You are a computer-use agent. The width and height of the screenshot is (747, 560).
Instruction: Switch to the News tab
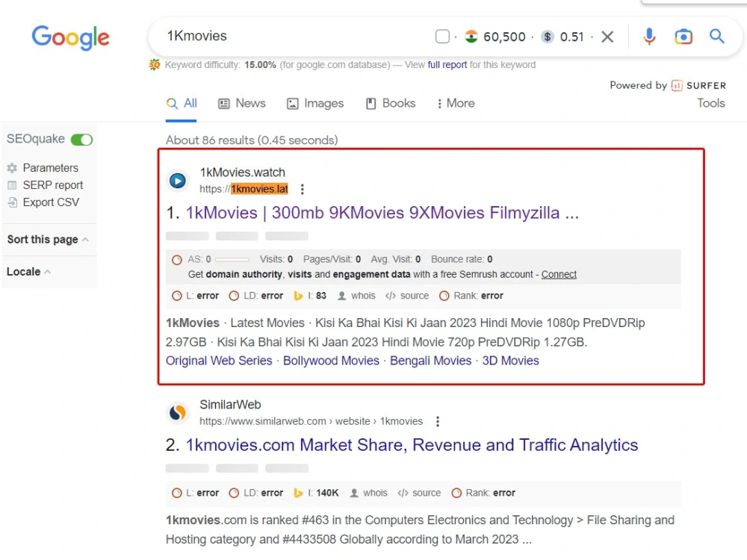tap(242, 103)
